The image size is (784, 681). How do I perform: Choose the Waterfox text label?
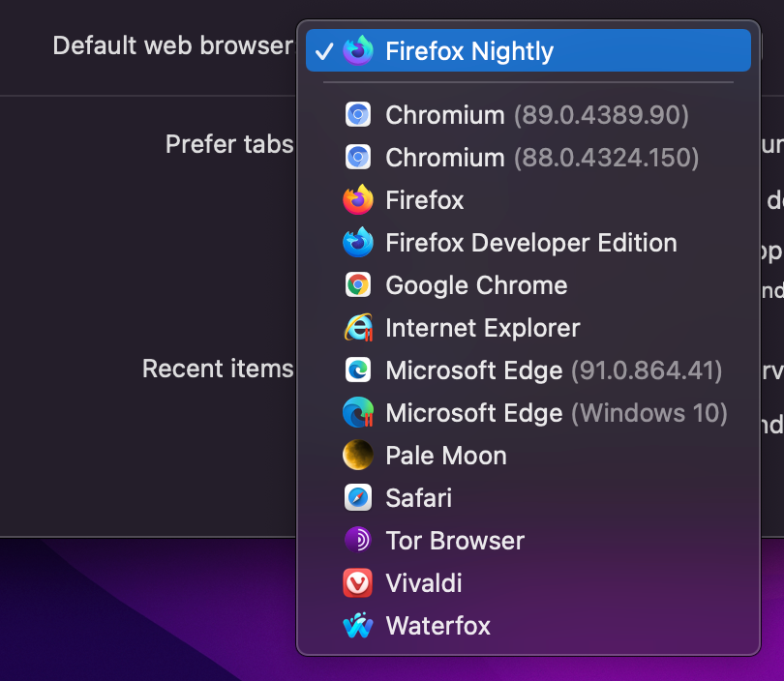click(x=438, y=626)
